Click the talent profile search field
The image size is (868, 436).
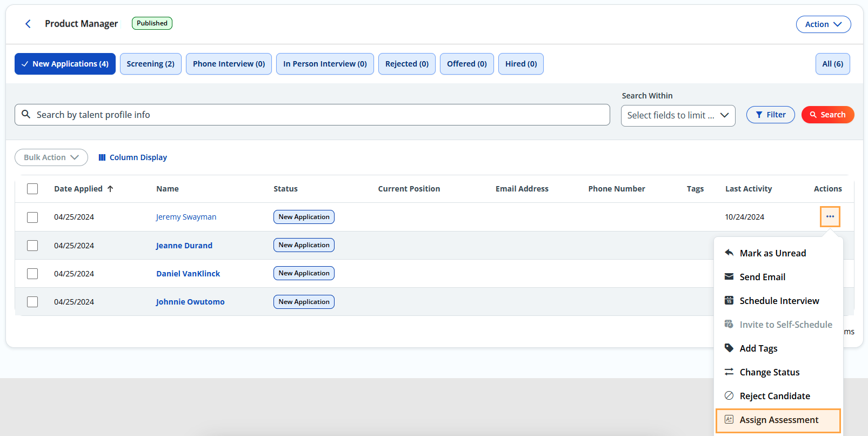point(319,115)
